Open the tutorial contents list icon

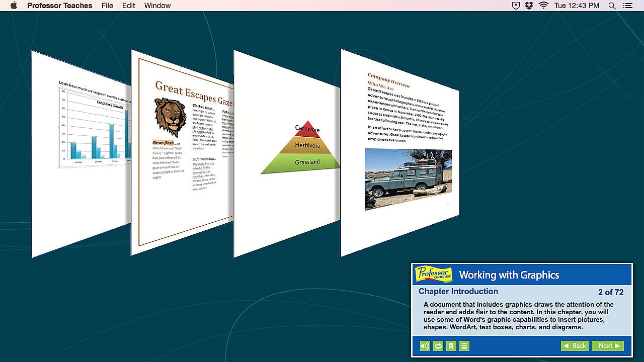tap(464, 346)
